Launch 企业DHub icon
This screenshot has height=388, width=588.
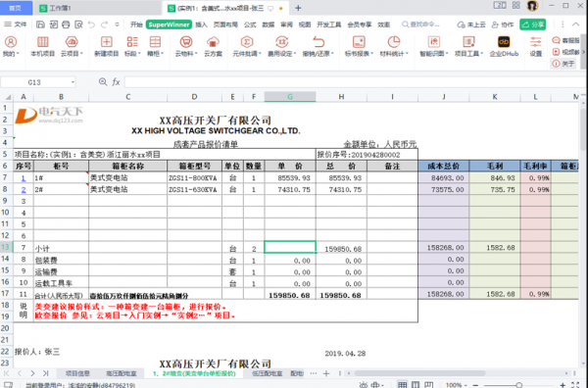[504, 46]
